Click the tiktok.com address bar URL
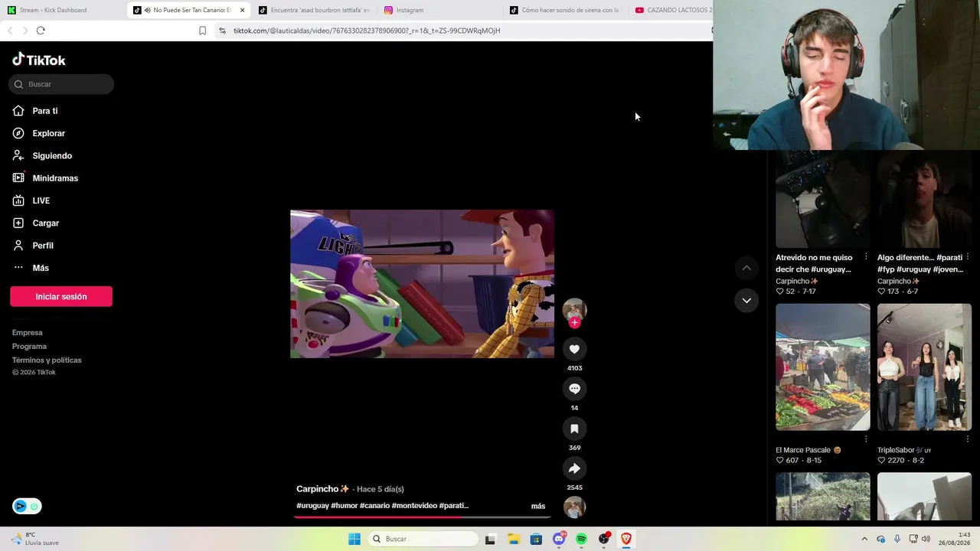This screenshot has height=551, width=980. pyautogui.click(x=367, y=31)
